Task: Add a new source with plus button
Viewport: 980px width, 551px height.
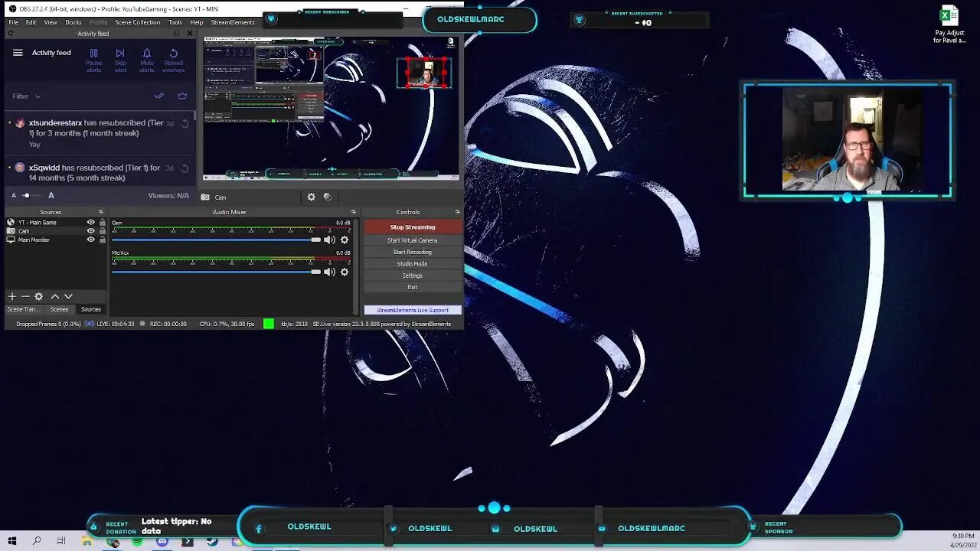Action: [11, 296]
